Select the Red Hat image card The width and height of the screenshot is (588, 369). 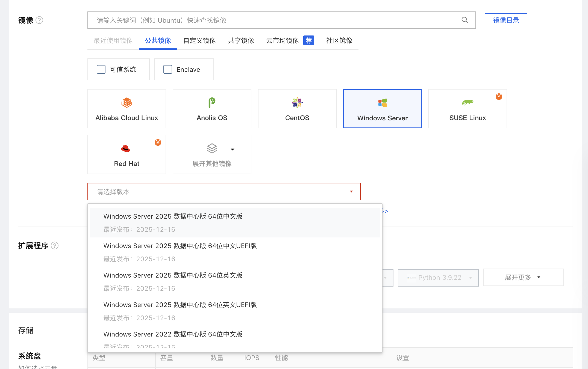[127, 154]
